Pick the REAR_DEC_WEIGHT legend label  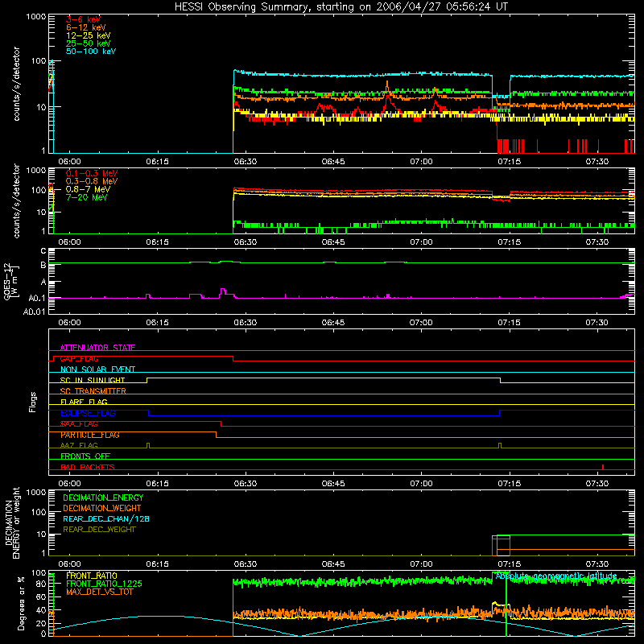[99, 530]
